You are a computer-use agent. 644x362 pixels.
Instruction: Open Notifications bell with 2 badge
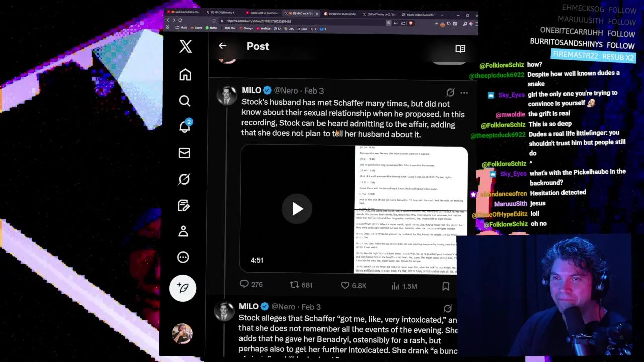185,126
